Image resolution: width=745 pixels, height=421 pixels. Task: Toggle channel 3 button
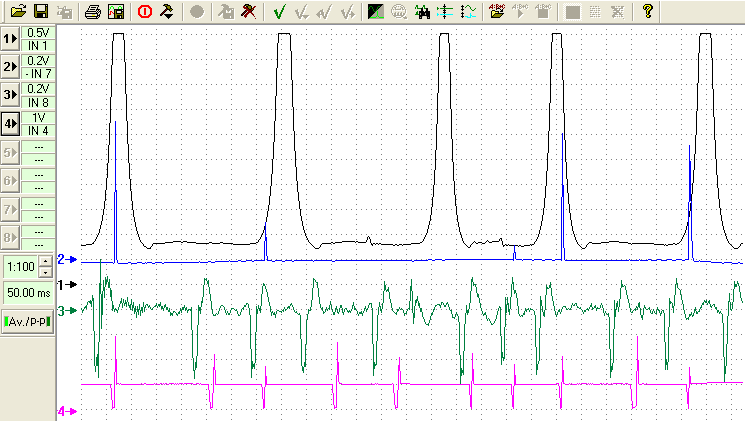point(10,95)
